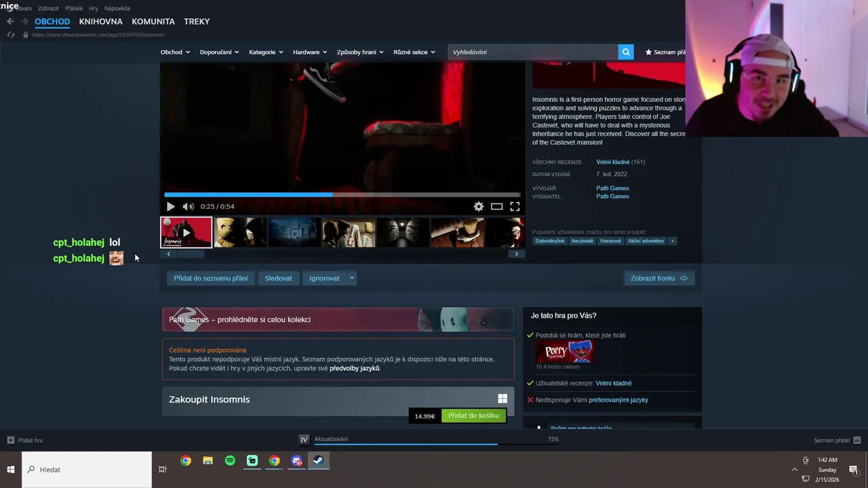
Task: Expand the Obchod store dropdown
Action: coord(175,52)
